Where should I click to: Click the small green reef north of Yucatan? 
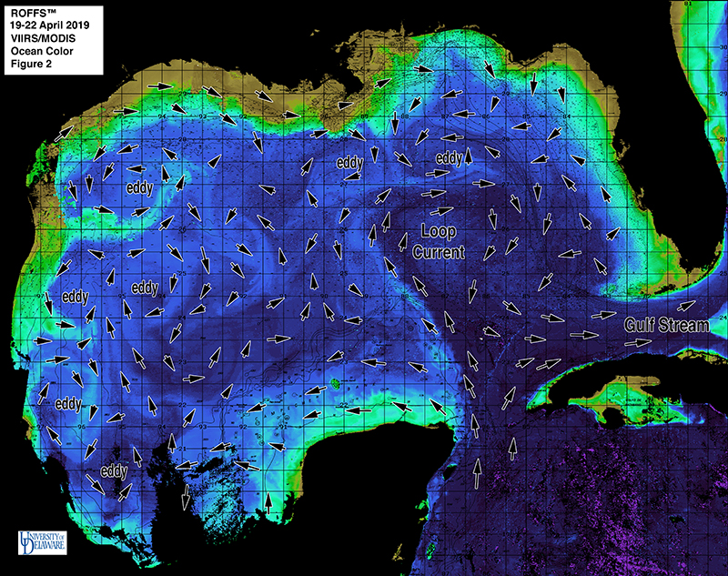[x=335, y=383]
